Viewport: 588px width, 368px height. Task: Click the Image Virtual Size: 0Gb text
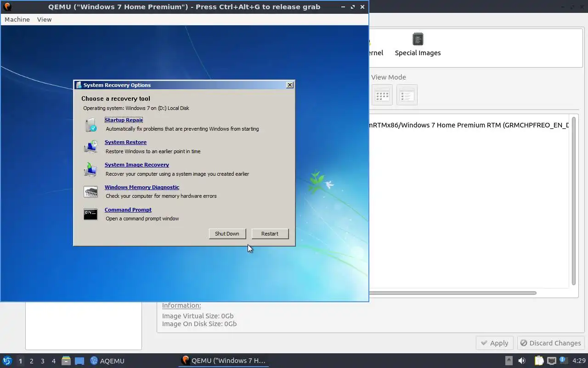coord(198,316)
